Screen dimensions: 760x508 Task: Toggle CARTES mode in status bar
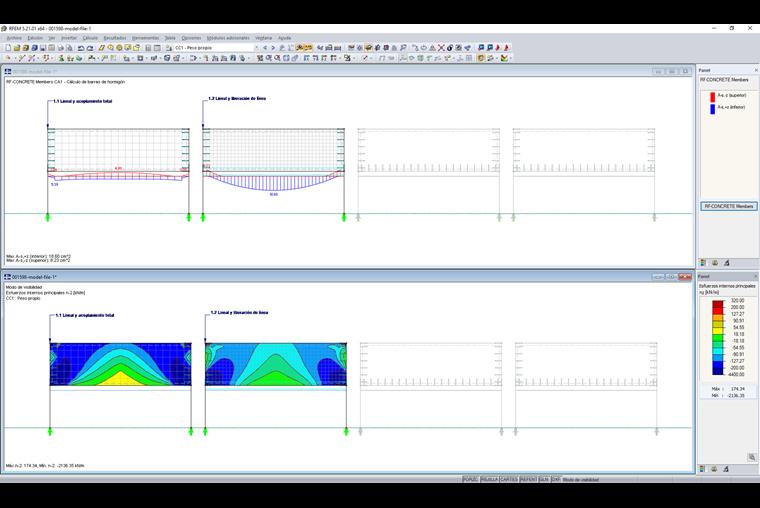point(509,479)
